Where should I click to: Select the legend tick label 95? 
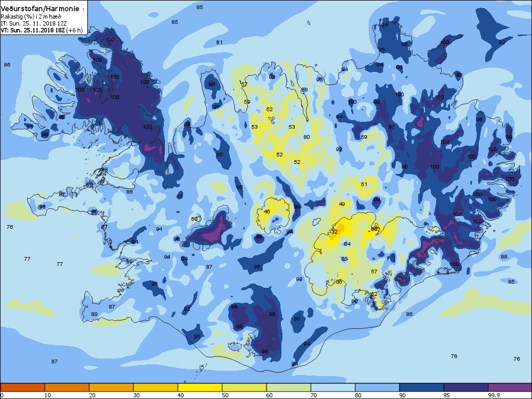click(x=446, y=395)
